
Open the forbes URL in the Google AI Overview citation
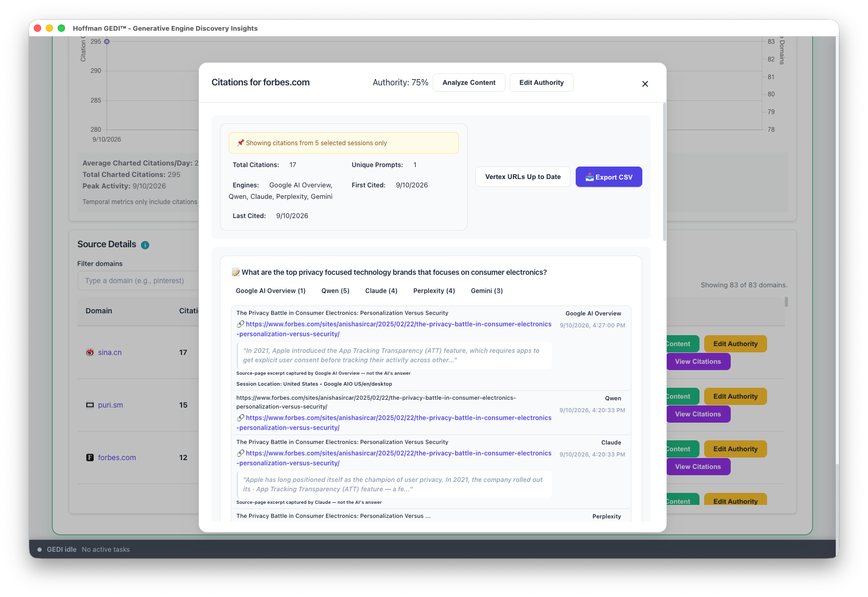(394, 329)
